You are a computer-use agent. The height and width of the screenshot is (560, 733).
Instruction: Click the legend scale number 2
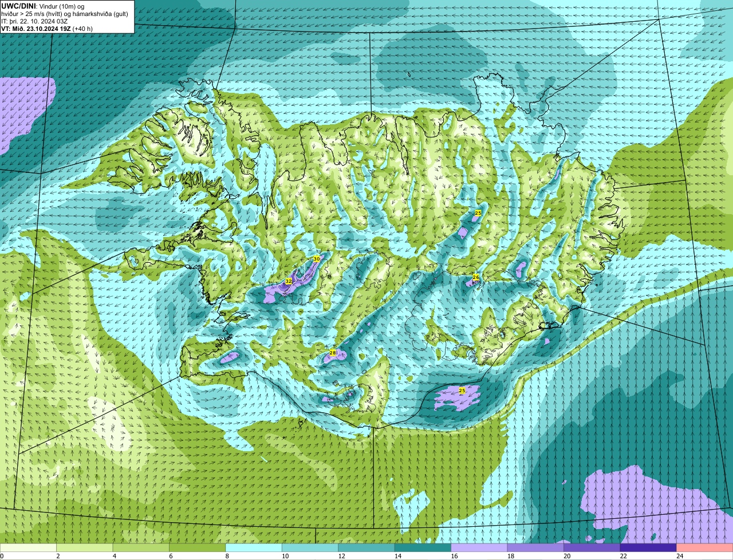click(58, 556)
